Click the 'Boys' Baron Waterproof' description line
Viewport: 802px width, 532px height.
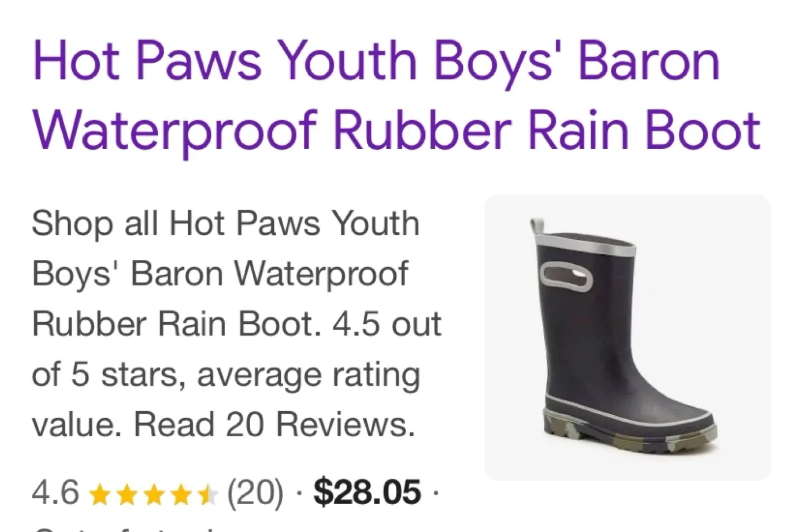tap(220, 275)
